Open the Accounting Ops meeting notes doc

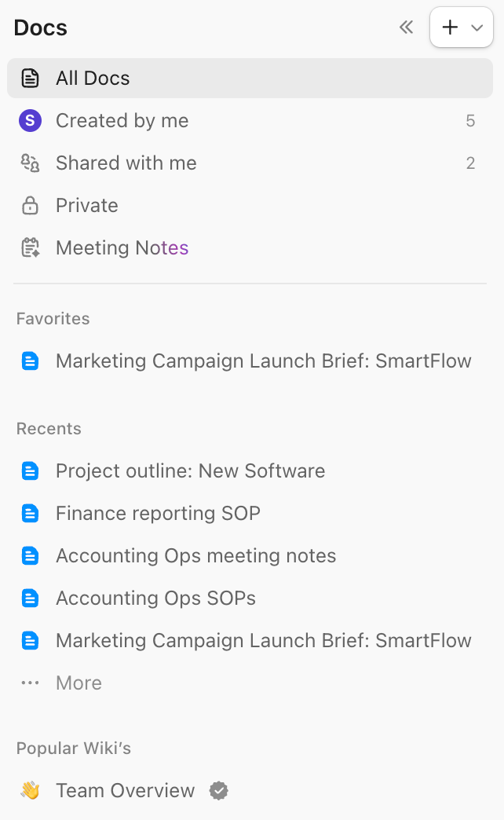click(195, 555)
